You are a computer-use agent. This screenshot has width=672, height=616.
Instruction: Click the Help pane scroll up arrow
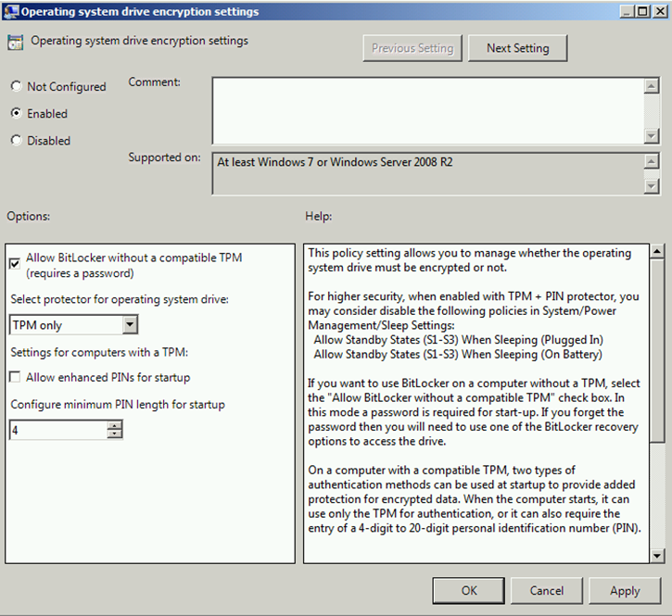pyautogui.click(x=657, y=251)
